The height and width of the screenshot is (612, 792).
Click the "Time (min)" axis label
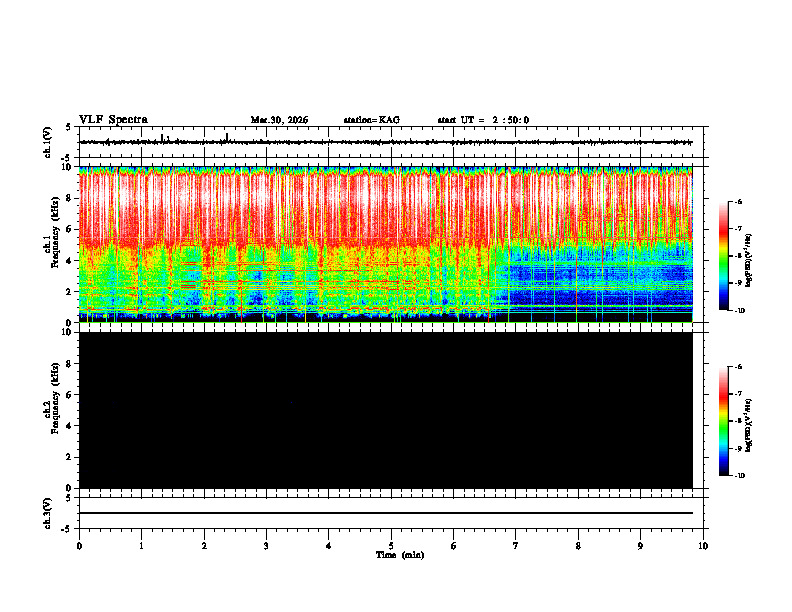(400, 555)
